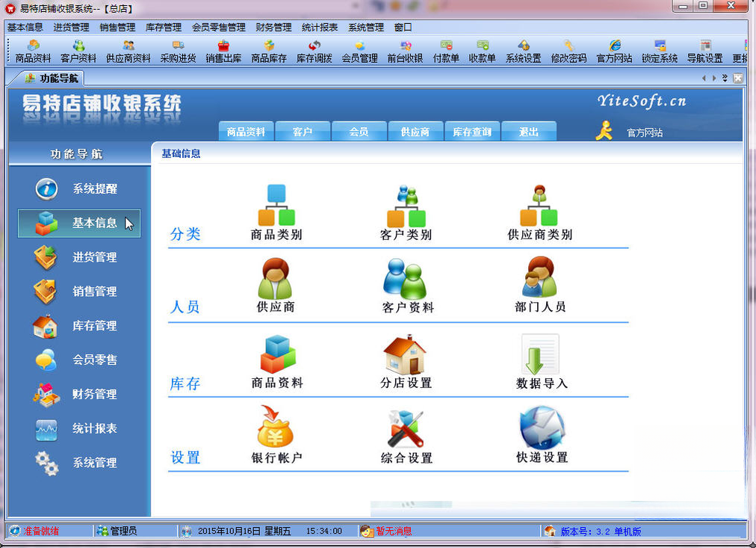Open 供应商类别 icon
The height and width of the screenshot is (548, 756).
tap(539, 212)
